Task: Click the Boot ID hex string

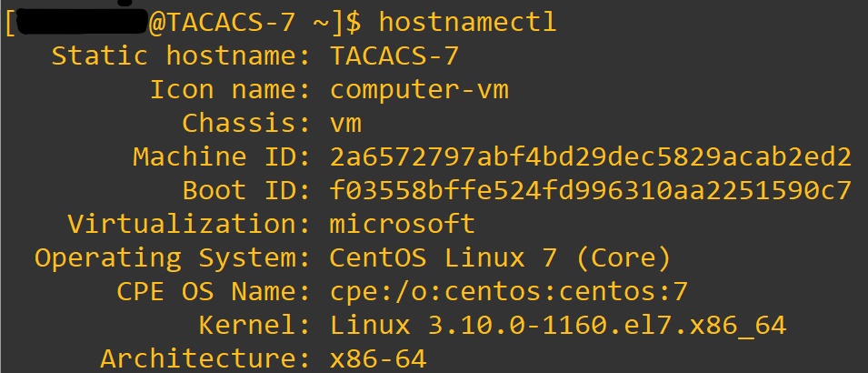Action: click(591, 190)
